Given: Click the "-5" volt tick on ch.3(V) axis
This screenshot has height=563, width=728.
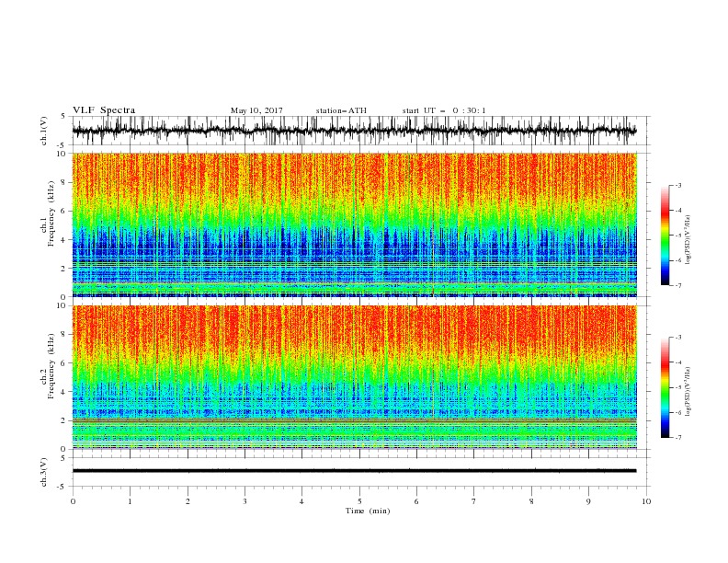Looking at the screenshot, I should pos(62,487).
